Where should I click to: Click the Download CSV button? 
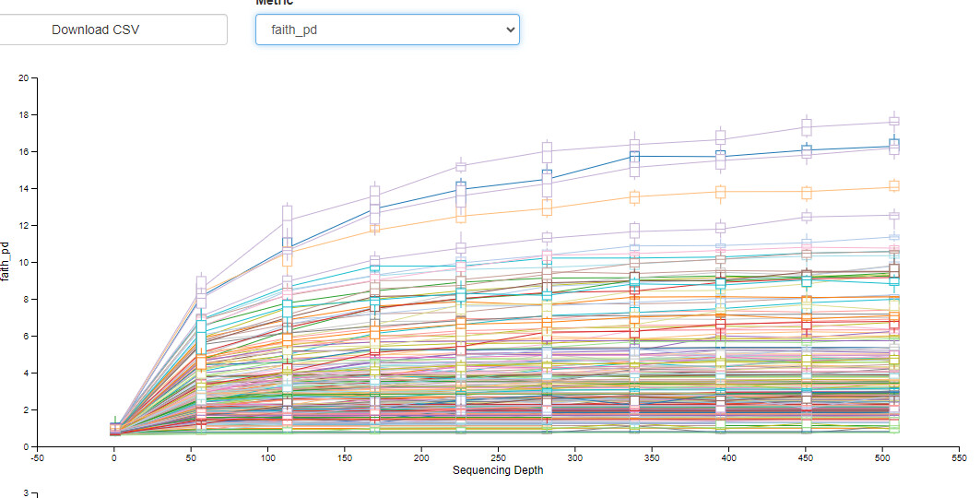[96, 30]
